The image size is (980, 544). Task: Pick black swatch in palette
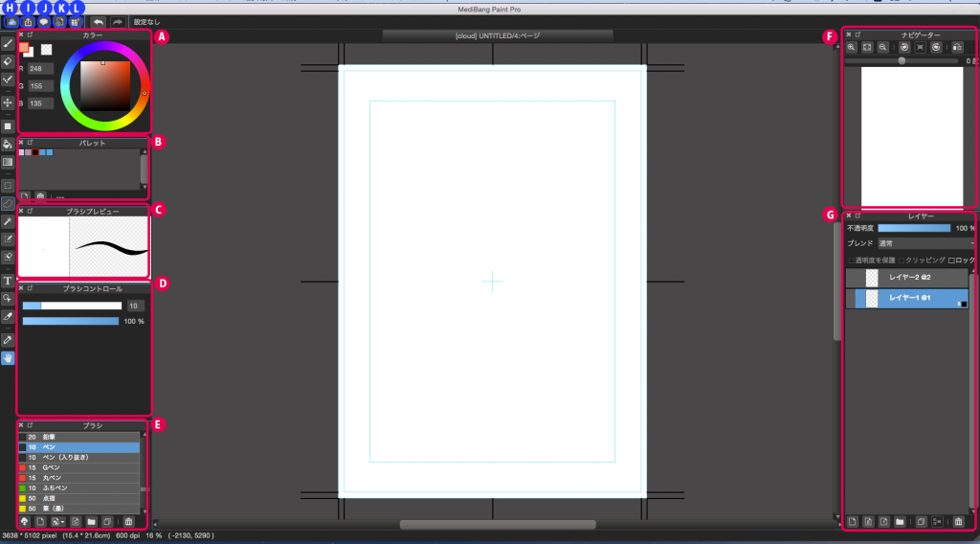(x=35, y=152)
